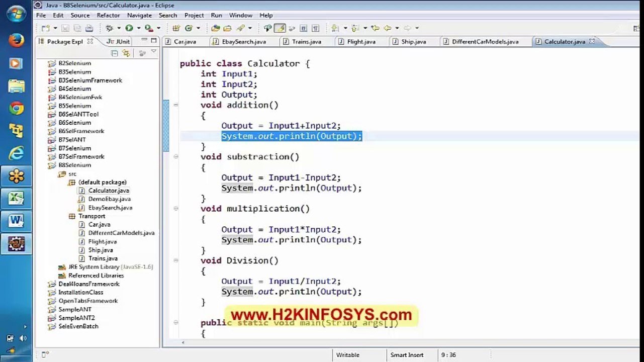Toggle Link with Editor in Package Explorer
This screenshot has width=644, height=362.
pos(126,53)
